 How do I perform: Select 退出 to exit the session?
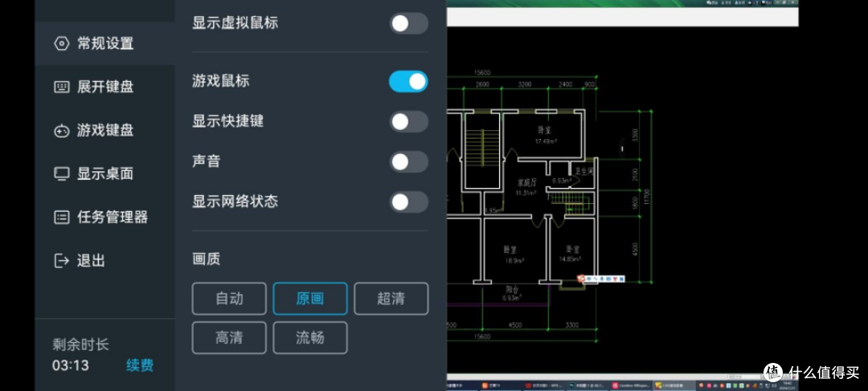coord(104,260)
